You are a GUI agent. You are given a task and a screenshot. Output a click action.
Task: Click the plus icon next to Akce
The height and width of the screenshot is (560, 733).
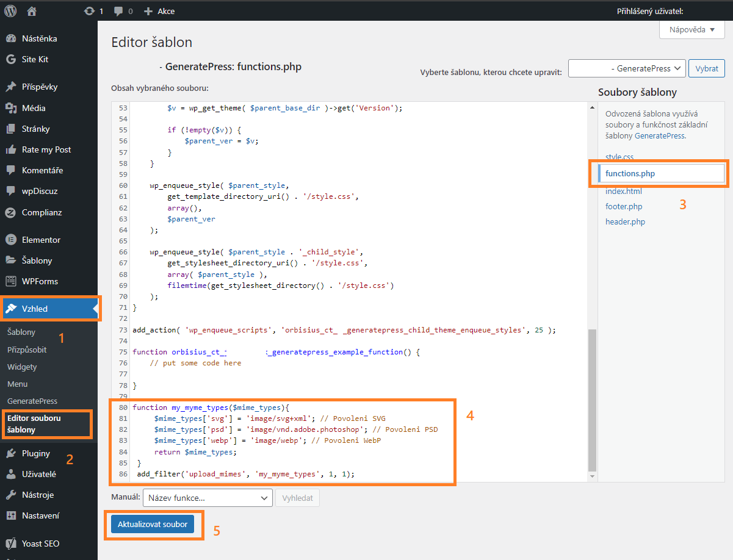148,11
